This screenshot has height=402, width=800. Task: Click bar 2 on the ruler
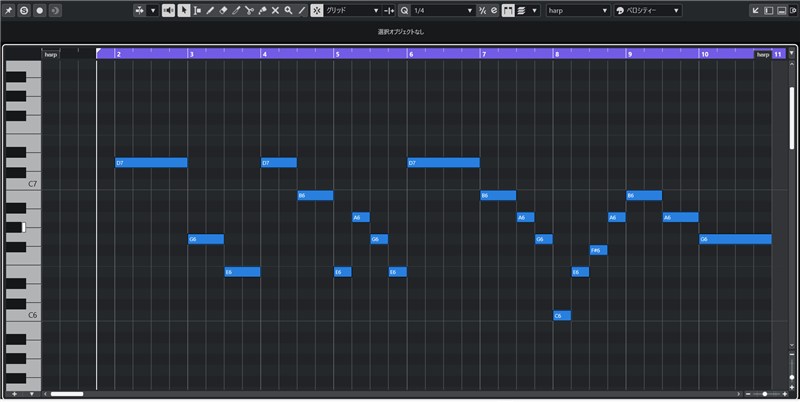click(118, 54)
